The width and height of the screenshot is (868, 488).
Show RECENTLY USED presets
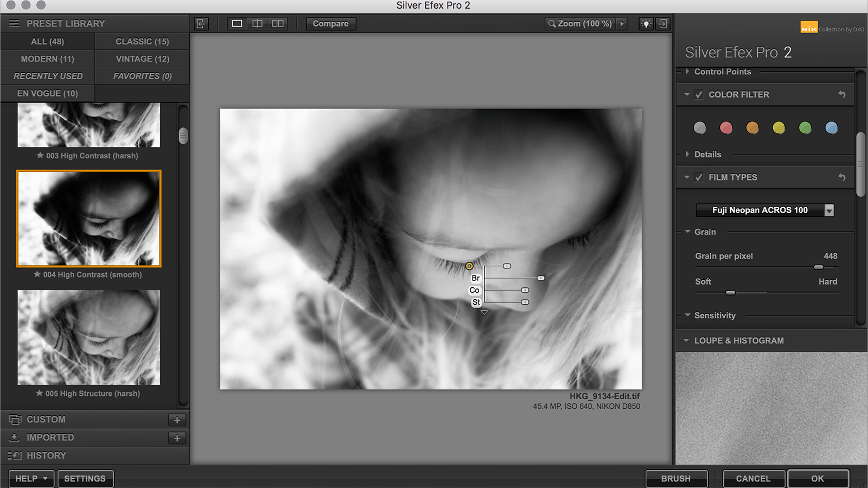pyautogui.click(x=48, y=76)
